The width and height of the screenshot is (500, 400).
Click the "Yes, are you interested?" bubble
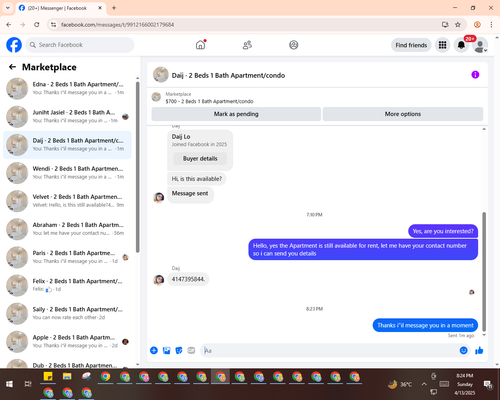coord(443,231)
